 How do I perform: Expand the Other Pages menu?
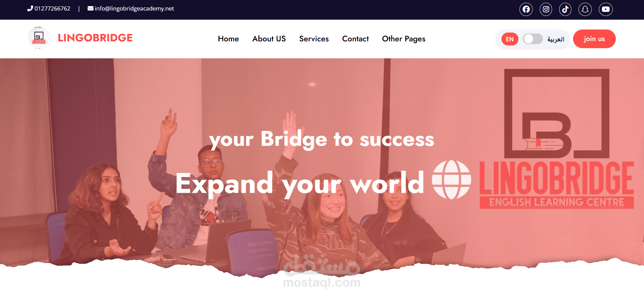pyautogui.click(x=403, y=39)
